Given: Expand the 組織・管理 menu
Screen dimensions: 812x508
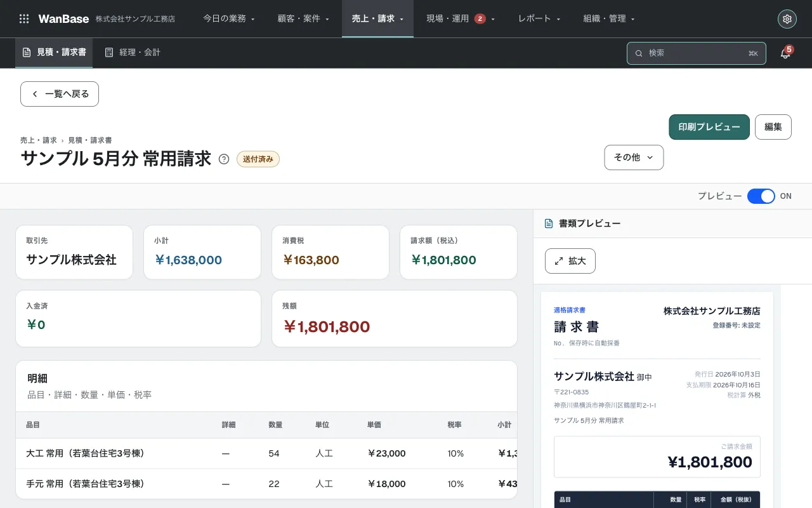Looking at the screenshot, I should (609, 18).
